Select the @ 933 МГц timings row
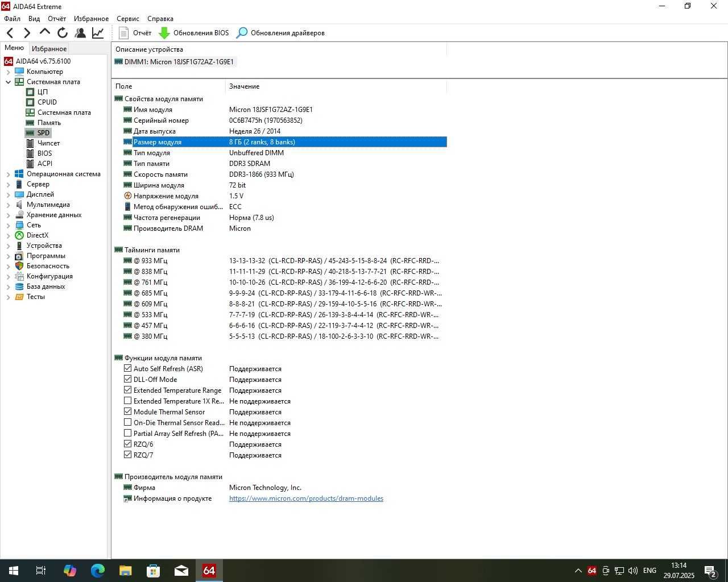The height and width of the screenshot is (582, 728). click(x=279, y=261)
